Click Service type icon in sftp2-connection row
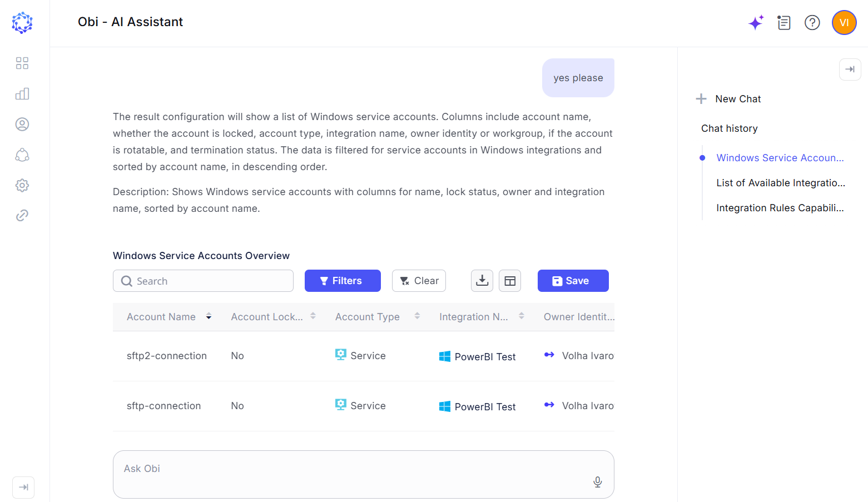 click(x=341, y=355)
